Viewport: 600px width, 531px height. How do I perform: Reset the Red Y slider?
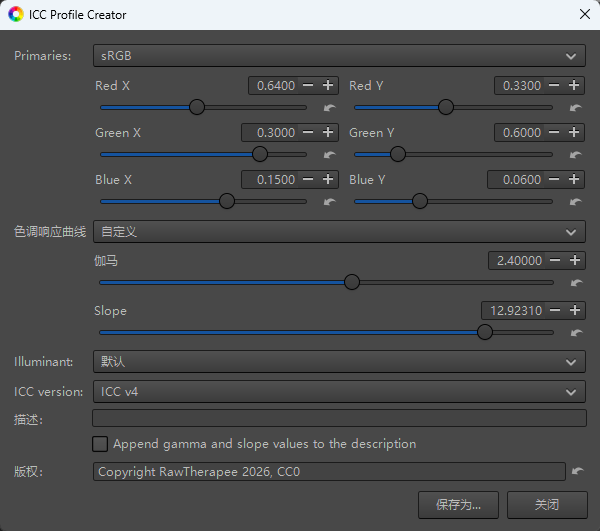[576, 108]
